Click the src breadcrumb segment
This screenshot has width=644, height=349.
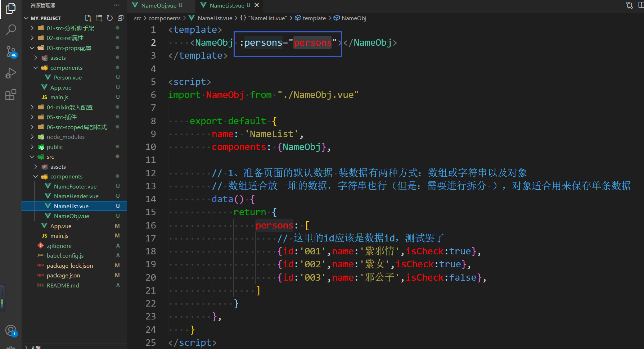(x=138, y=18)
